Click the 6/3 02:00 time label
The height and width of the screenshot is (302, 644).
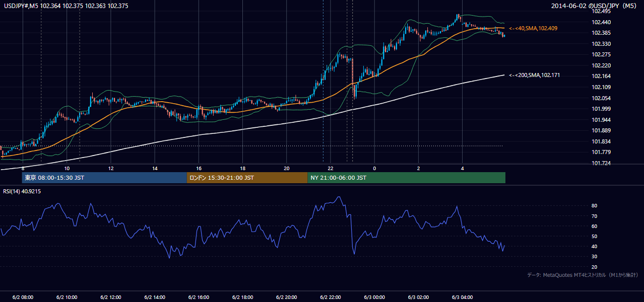(418, 297)
